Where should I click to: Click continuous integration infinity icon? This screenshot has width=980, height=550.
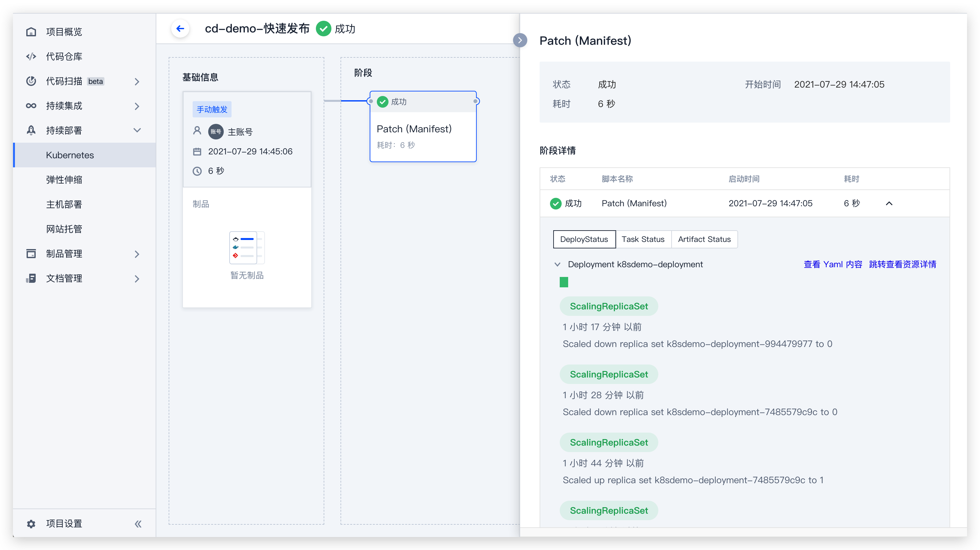click(31, 106)
